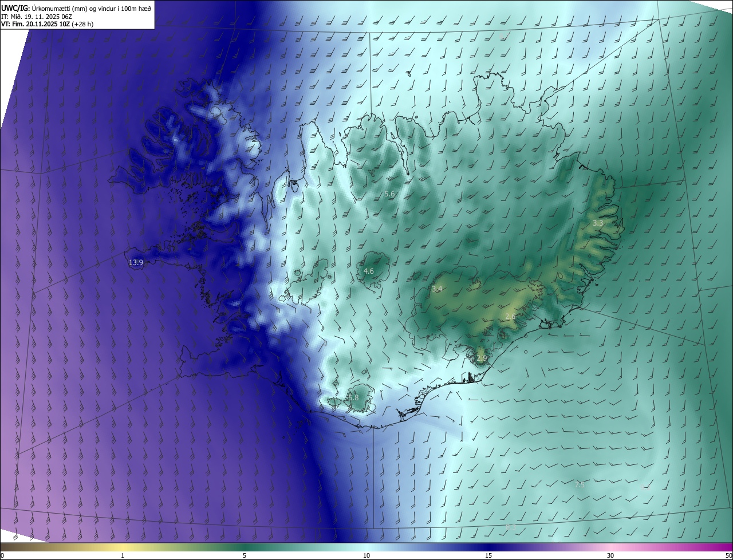
Task: Click the 10 tick on the color scale
Action: tap(366, 555)
